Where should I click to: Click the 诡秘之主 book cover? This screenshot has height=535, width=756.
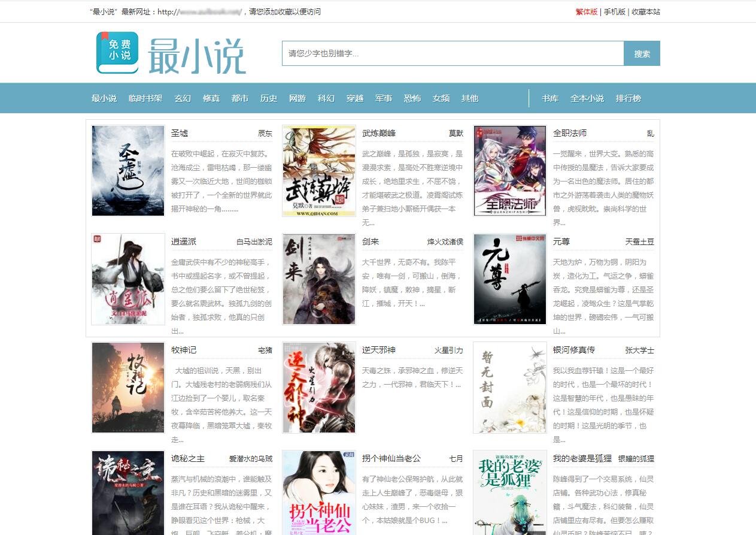click(x=127, y=492)
